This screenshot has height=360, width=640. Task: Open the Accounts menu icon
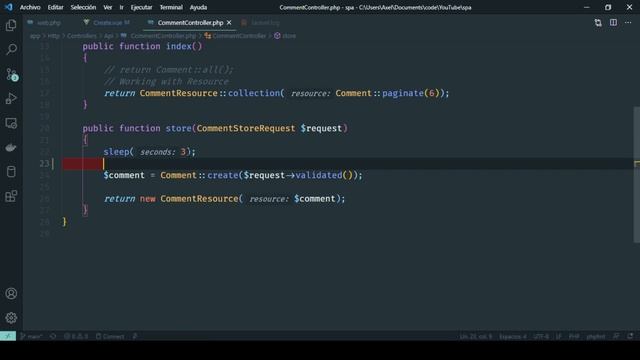[x=11, y=293]
